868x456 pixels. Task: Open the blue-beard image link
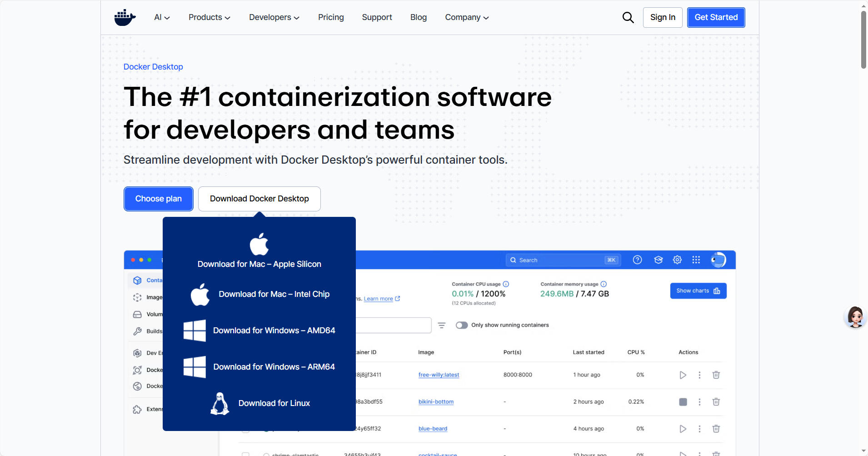point(433,429)
